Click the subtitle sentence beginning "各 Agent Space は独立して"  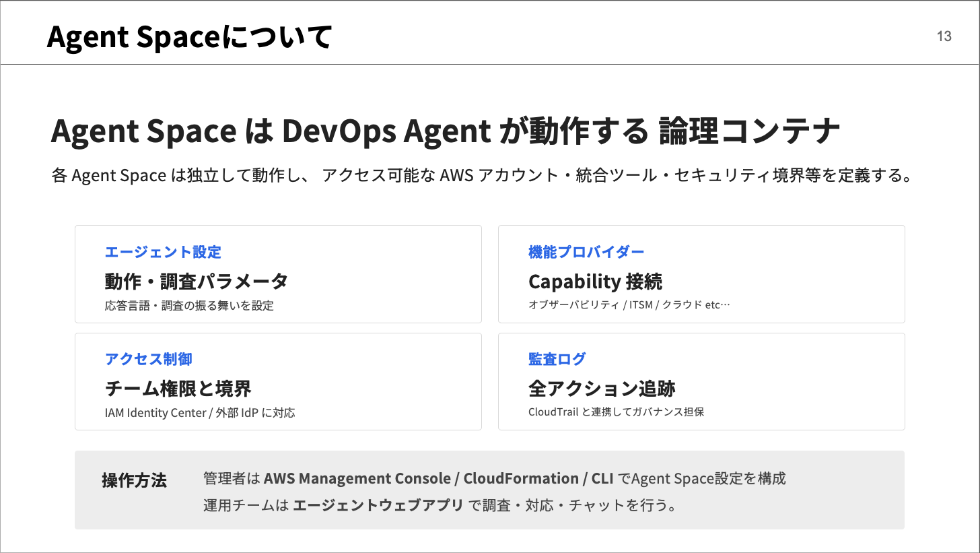tap(482, 176)
